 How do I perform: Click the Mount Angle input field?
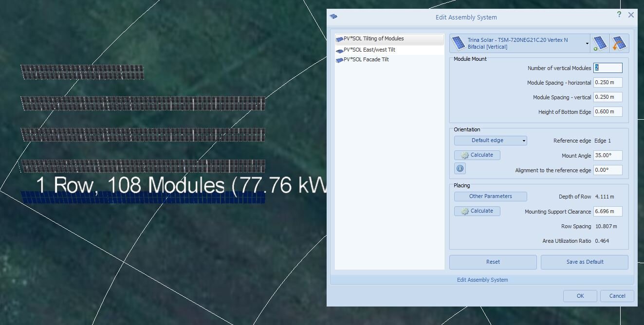[607, 156]
